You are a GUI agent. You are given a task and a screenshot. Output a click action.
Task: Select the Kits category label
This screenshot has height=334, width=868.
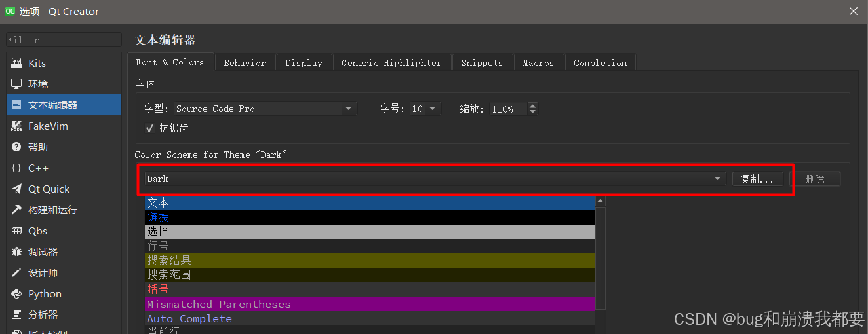click(37, 63)
